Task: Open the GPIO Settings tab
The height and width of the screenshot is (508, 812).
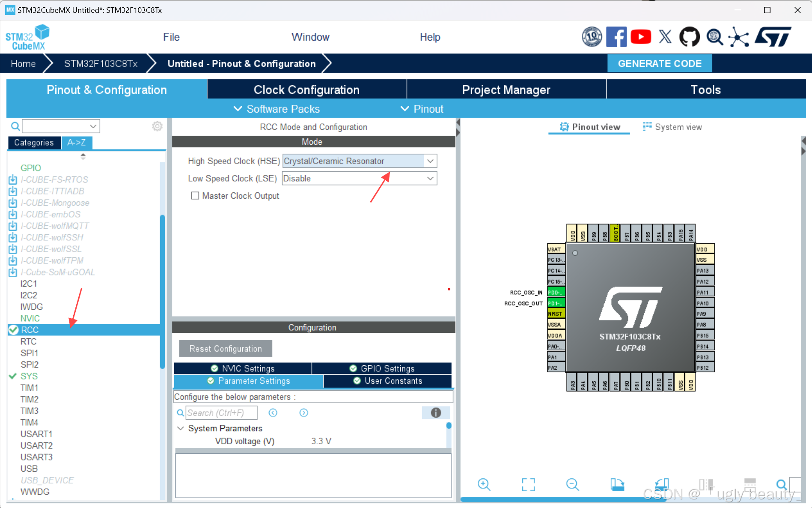Action: [x=382, y=368]
